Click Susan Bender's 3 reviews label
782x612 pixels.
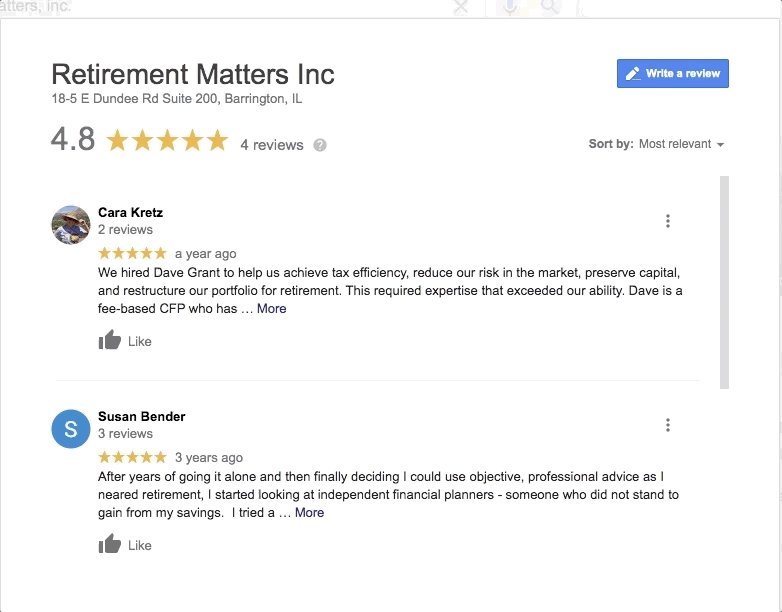coord(125,434)
